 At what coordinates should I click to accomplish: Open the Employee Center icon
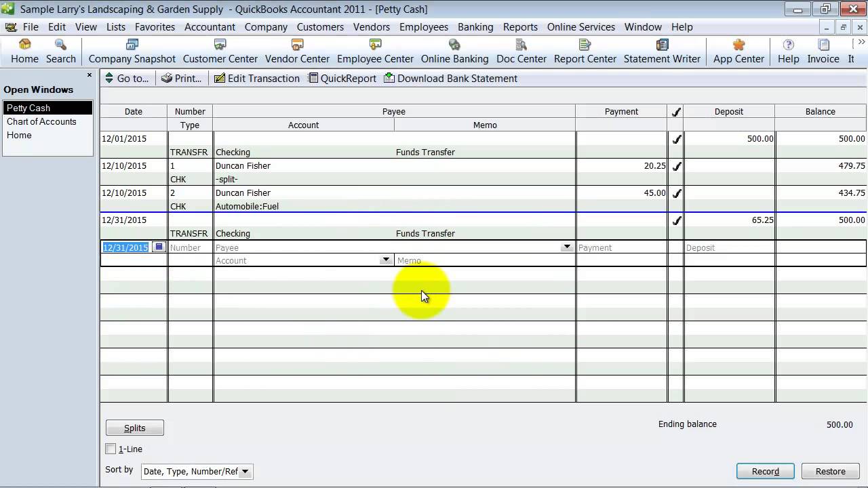[x=375, y=52]
